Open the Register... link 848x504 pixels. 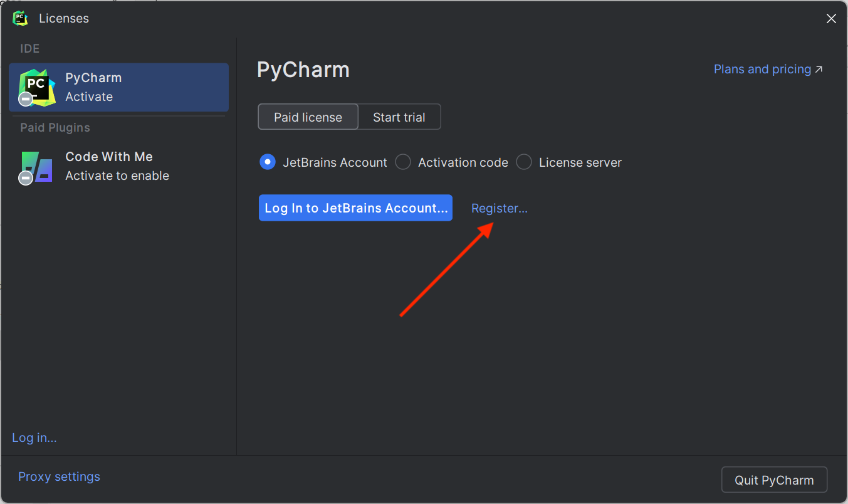(500, 208)
